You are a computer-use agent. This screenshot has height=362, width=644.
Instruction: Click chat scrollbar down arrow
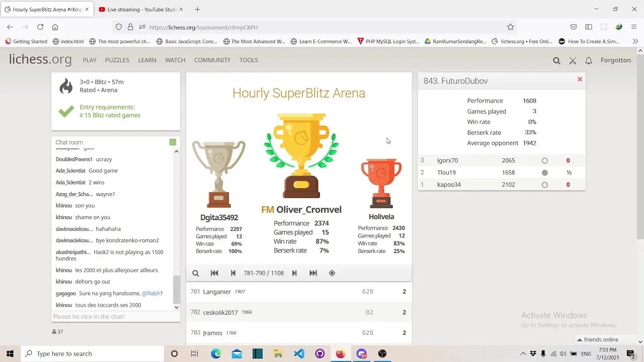[176, 307]
